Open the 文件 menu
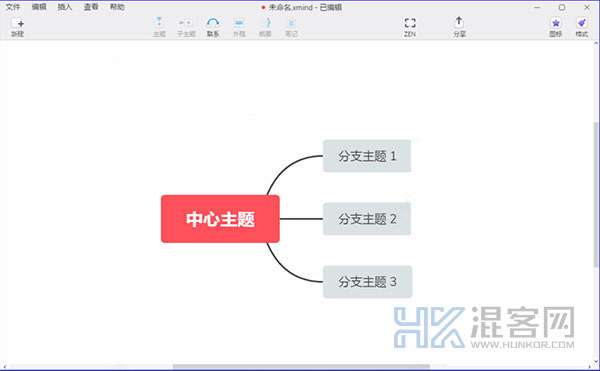This screenshot has height=371, width=600. point(13,7)
